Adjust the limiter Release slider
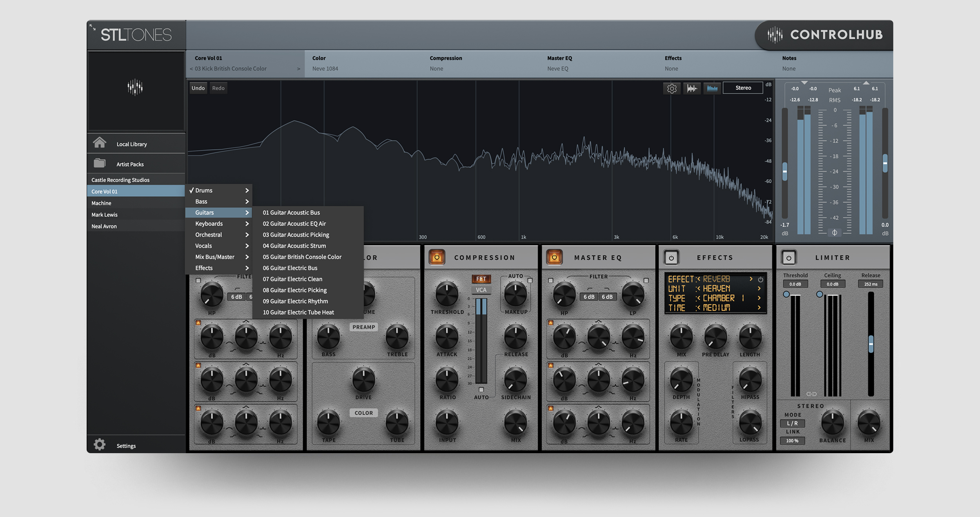This screenshot has width=980, height=517. coord(871,344)
